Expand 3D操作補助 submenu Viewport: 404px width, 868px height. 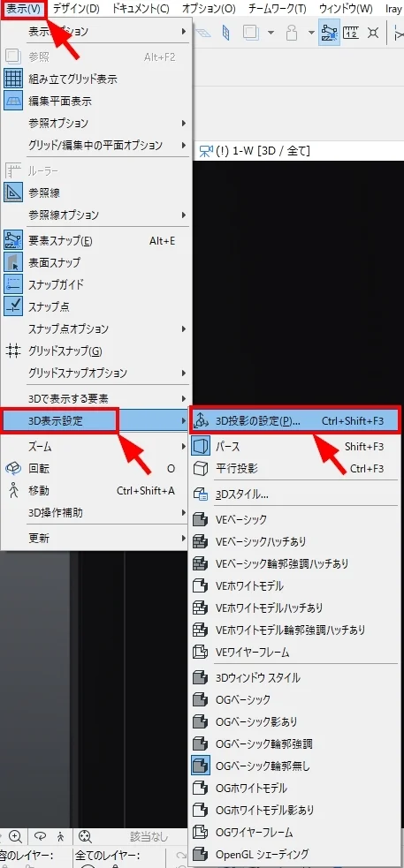pos(96,513)
